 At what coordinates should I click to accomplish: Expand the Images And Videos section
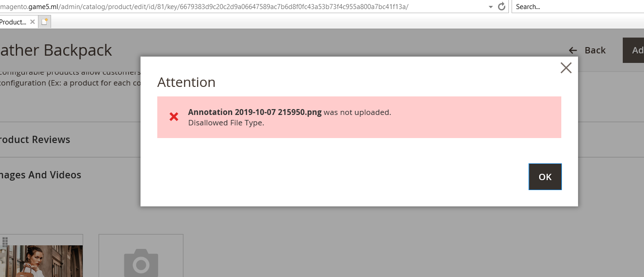tap(40, 175)
